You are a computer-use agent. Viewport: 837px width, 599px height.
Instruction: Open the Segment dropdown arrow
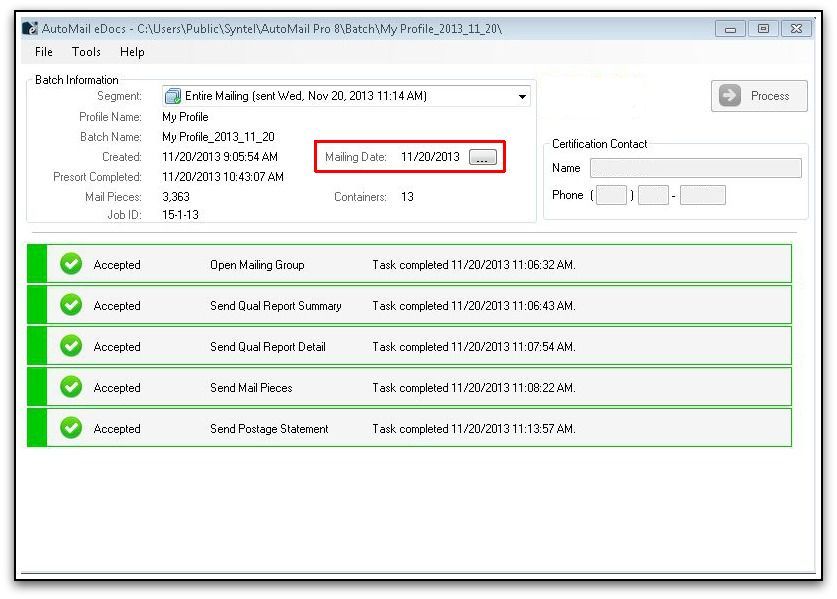[x=522, y=97]
